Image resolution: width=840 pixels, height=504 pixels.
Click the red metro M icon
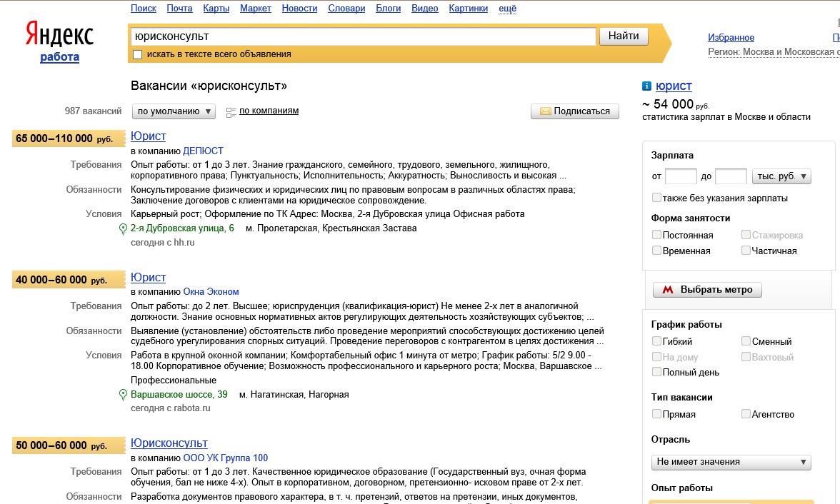(x=667, y=290)
